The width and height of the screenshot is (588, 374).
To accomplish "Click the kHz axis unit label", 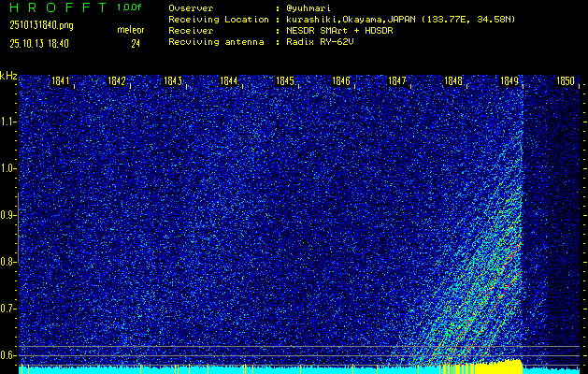I will pyautogui.click(x=8, y=76).
